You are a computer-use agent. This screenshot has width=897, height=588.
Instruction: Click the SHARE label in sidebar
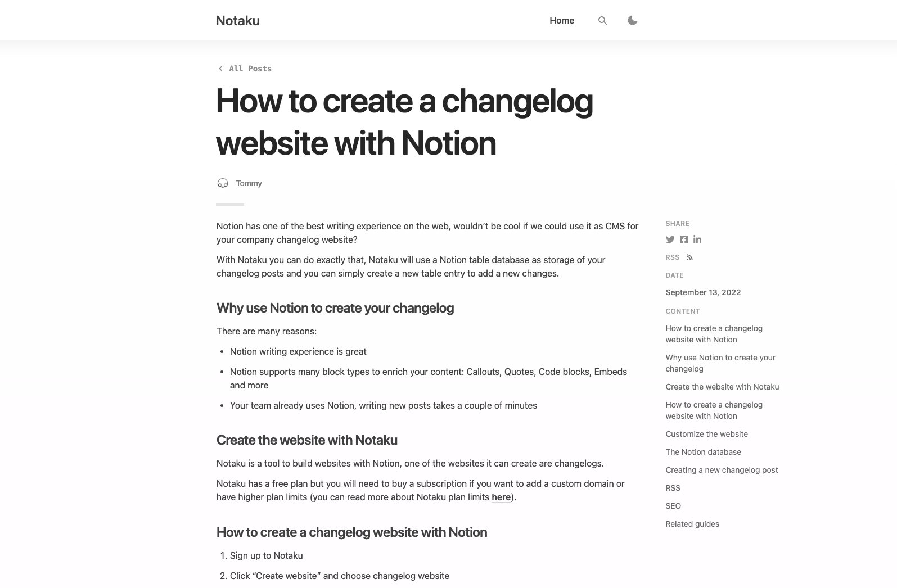pyautogui.click(x=677, y=224)
